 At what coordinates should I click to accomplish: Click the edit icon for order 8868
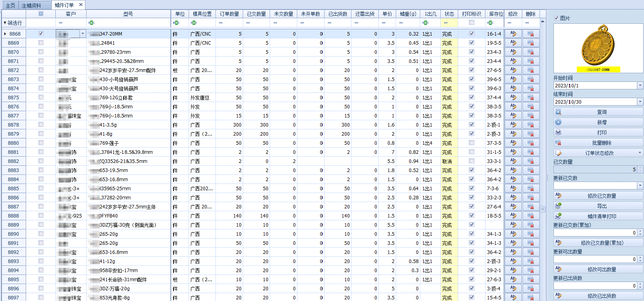coord(513,34)
